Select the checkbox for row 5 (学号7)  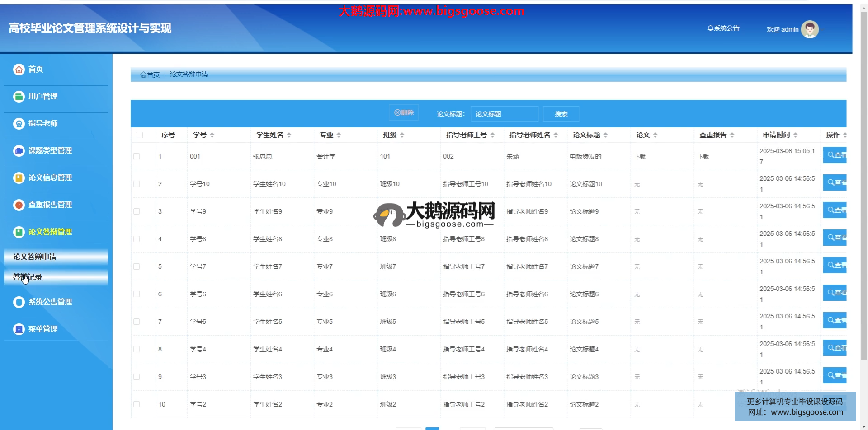pyautogui.click(x=137, y=266)
